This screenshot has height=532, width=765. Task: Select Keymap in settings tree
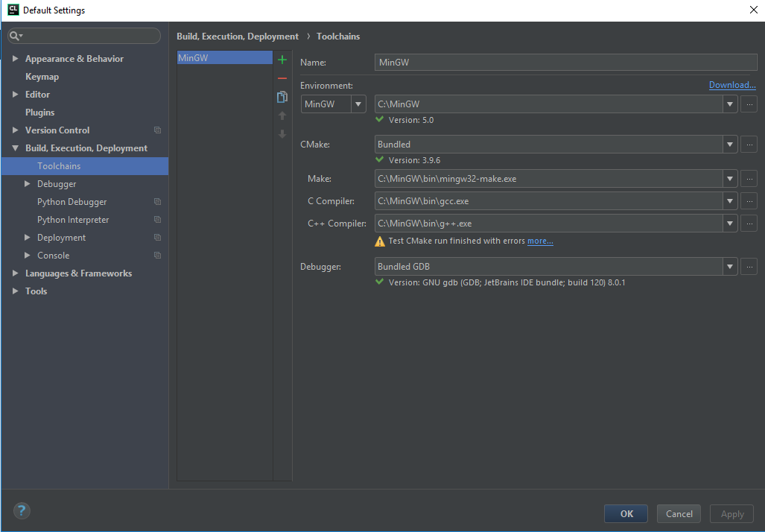pos(42,77)
